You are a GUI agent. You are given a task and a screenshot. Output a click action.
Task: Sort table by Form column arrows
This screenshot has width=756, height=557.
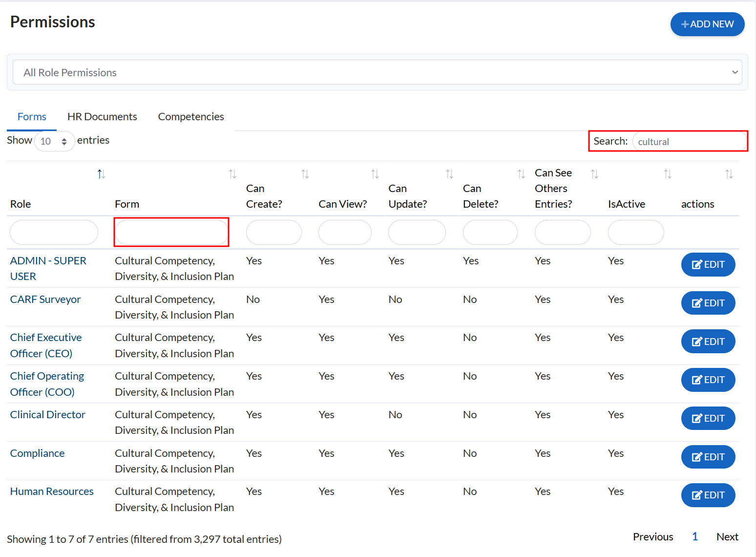232,174
